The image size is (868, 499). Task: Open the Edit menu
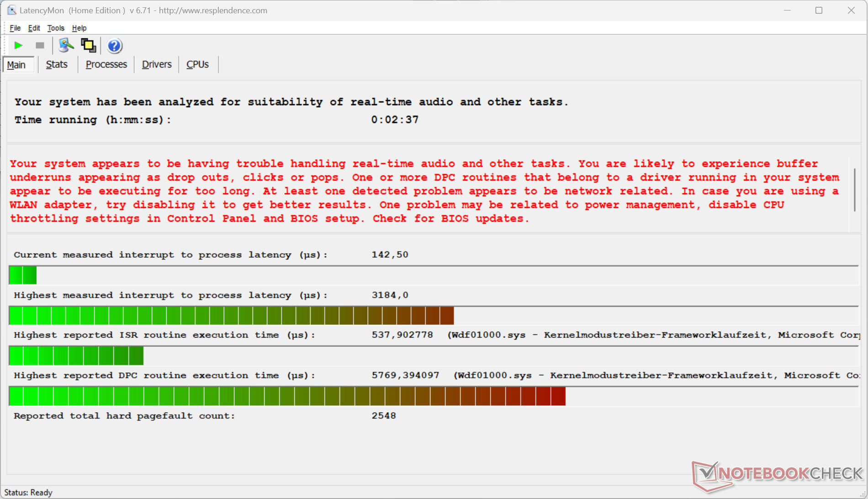[x=34, y=28]
